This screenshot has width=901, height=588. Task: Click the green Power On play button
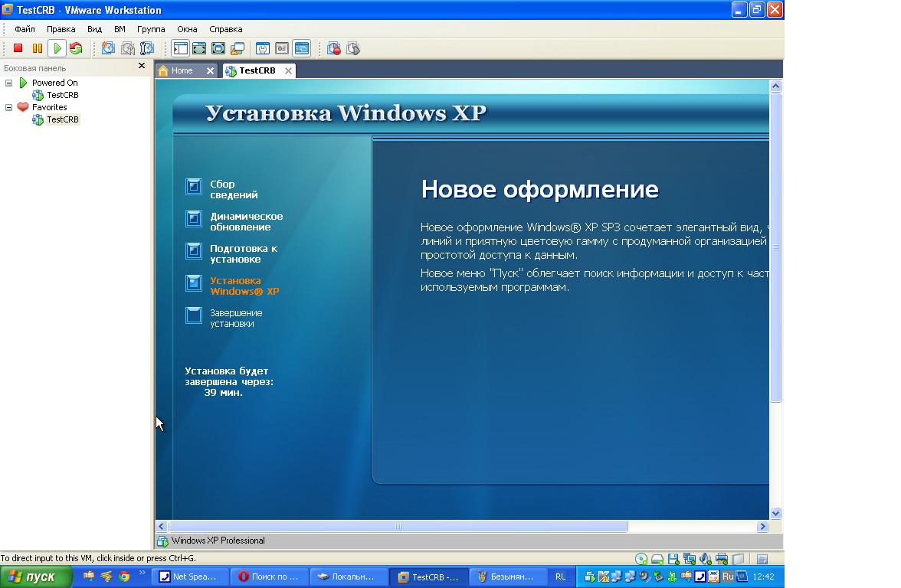(57, 48)
